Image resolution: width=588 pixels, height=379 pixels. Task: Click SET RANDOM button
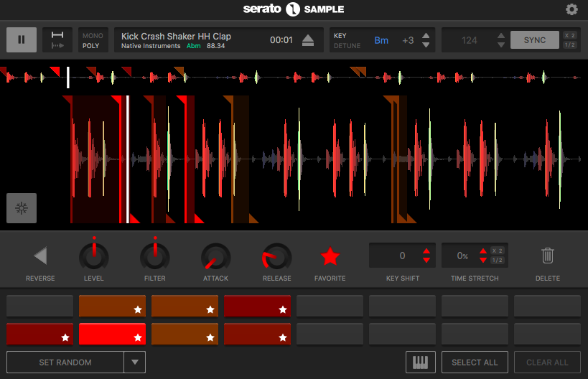(x=65, y=362)
